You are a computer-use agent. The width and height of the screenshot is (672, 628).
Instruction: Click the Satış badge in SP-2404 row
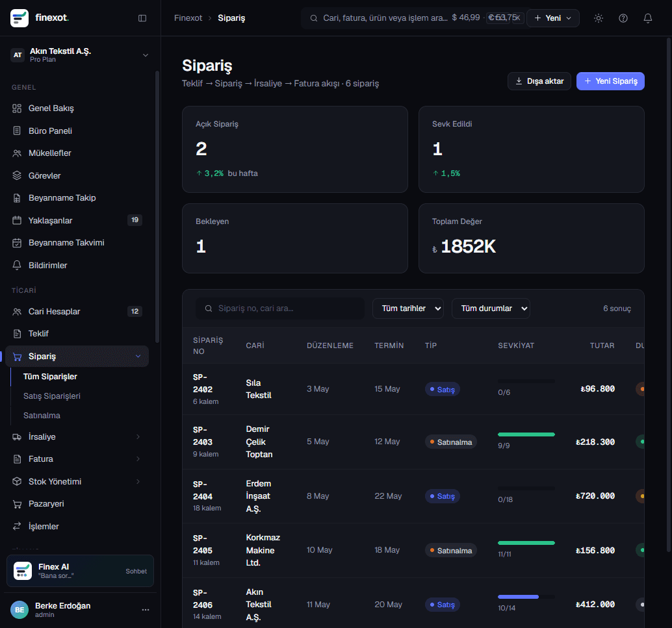tap(443, 496)
